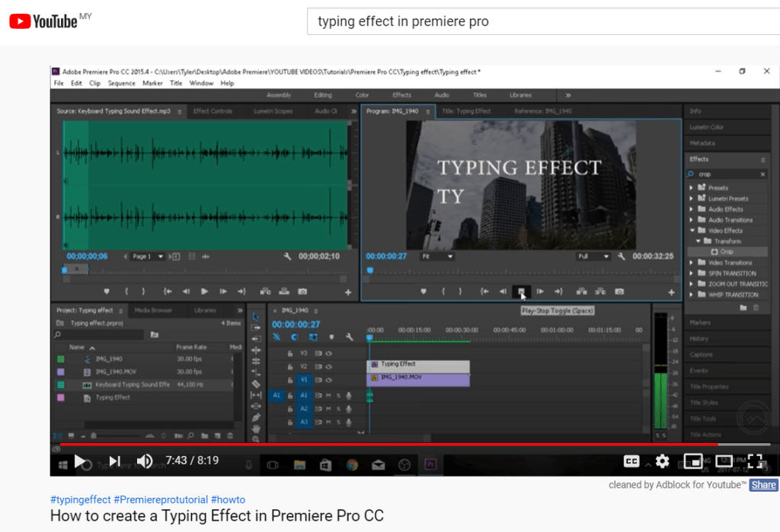780x532 pixels.
Task: Select the Hand tool in tools panel
Action: point(256,428)
